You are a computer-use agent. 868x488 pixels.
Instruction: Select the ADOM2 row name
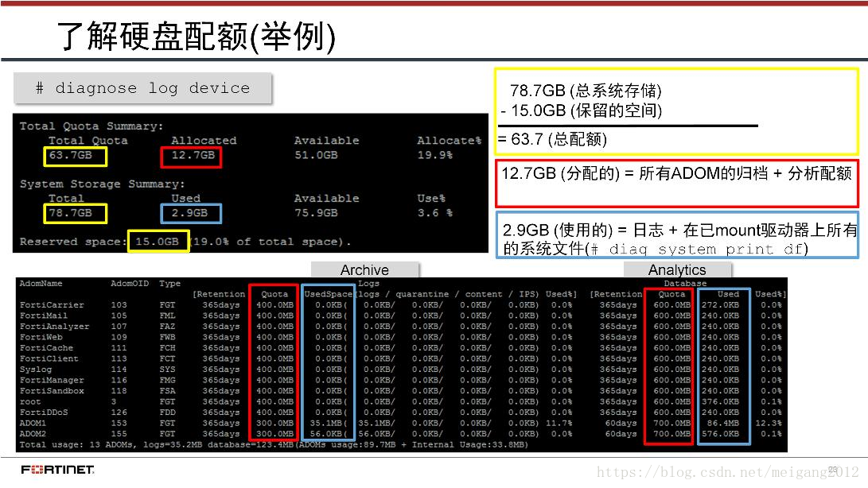point(33,434)
